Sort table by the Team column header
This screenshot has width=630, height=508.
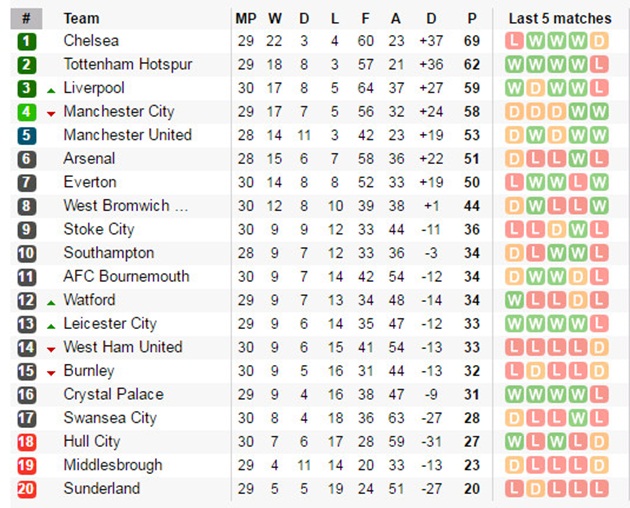pyautogui.click(x=81, y=18)
